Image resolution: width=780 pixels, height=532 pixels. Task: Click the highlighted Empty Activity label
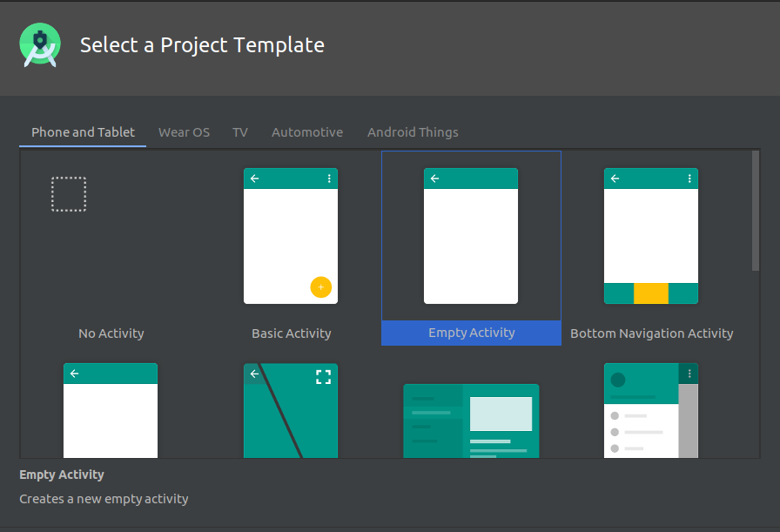click(x=471, y=333)
